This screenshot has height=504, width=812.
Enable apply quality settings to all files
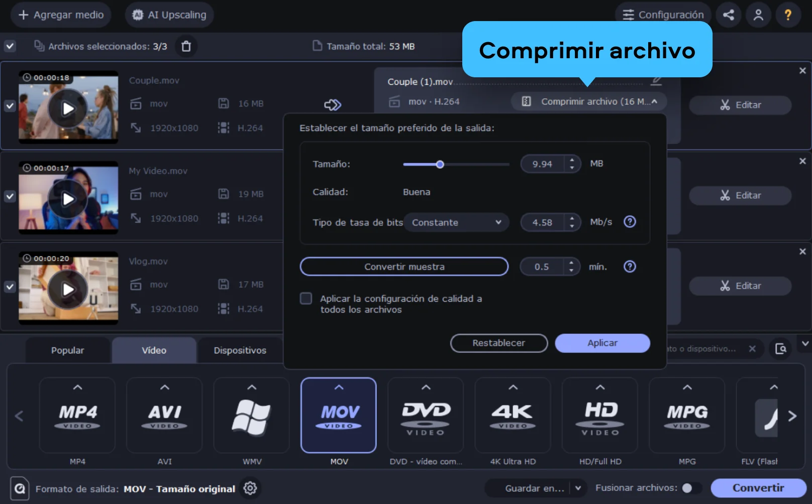pos(306,299)
